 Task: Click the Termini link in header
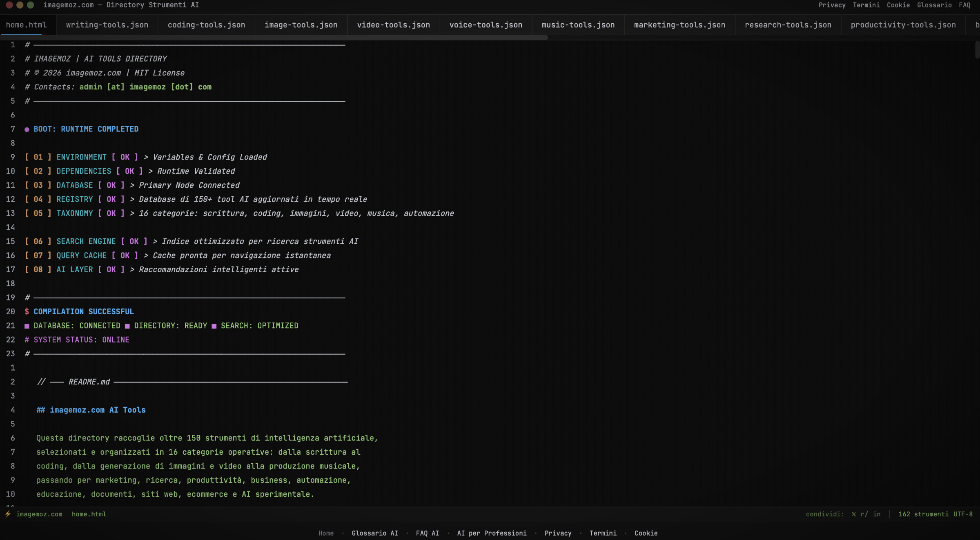point(866,5)
